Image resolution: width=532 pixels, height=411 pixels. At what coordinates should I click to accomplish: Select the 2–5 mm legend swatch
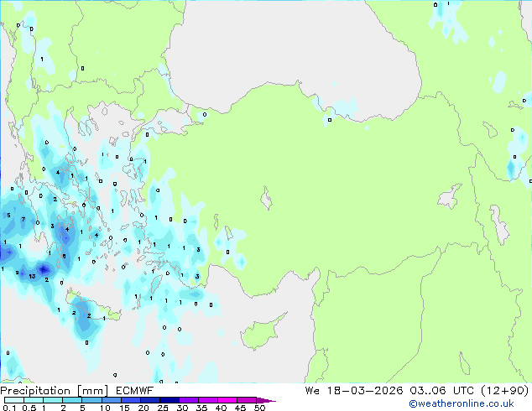click(72, 400)
